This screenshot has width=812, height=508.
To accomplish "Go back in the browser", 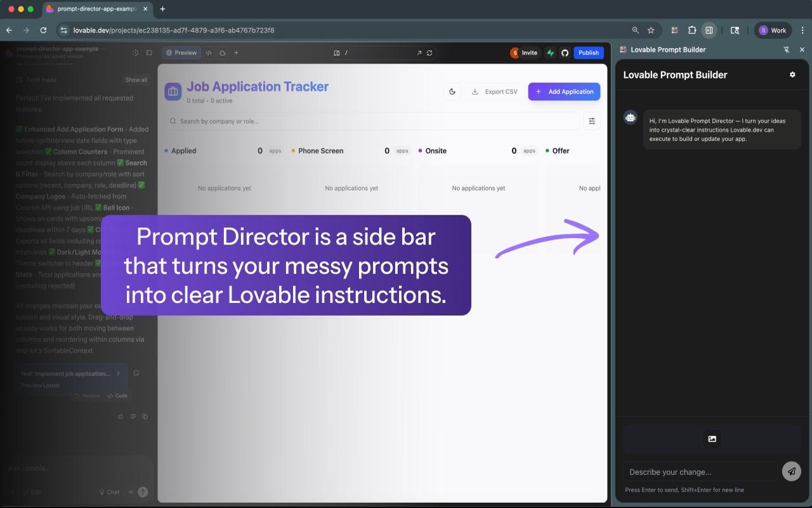I will [9, 30].
